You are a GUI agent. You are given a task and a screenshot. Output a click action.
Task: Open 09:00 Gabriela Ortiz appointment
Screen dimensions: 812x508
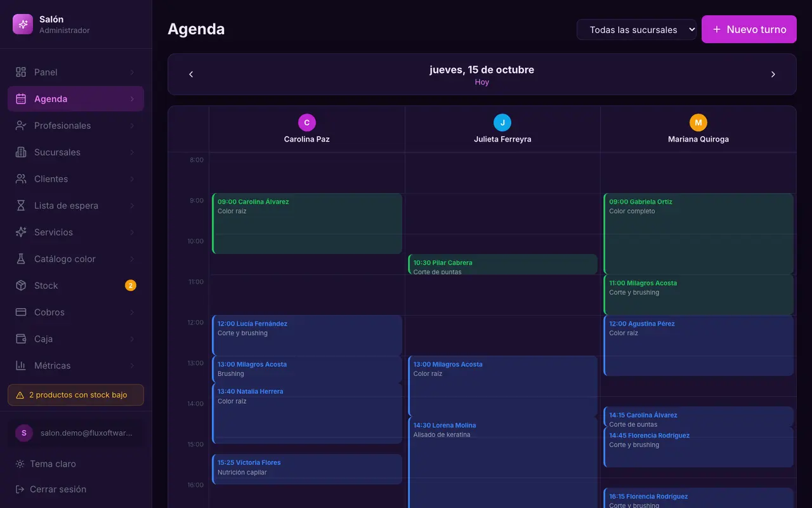[x=698, y=234]
